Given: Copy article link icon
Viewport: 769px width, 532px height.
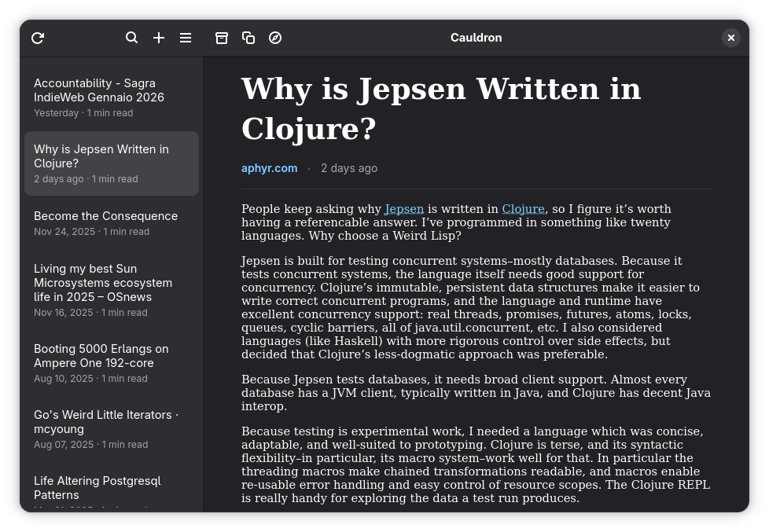Looking at the screenshot, I should point(248,38).
